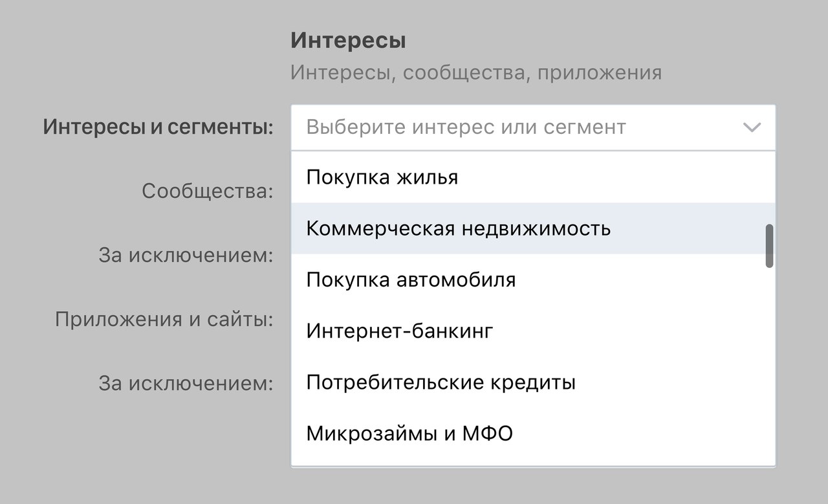Pick 'Покупка автомобиля' in the dropdown

point(411,280)
